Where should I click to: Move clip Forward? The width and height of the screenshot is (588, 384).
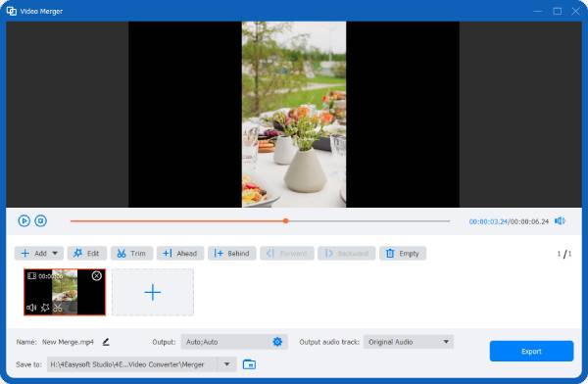tap(287, 253)
